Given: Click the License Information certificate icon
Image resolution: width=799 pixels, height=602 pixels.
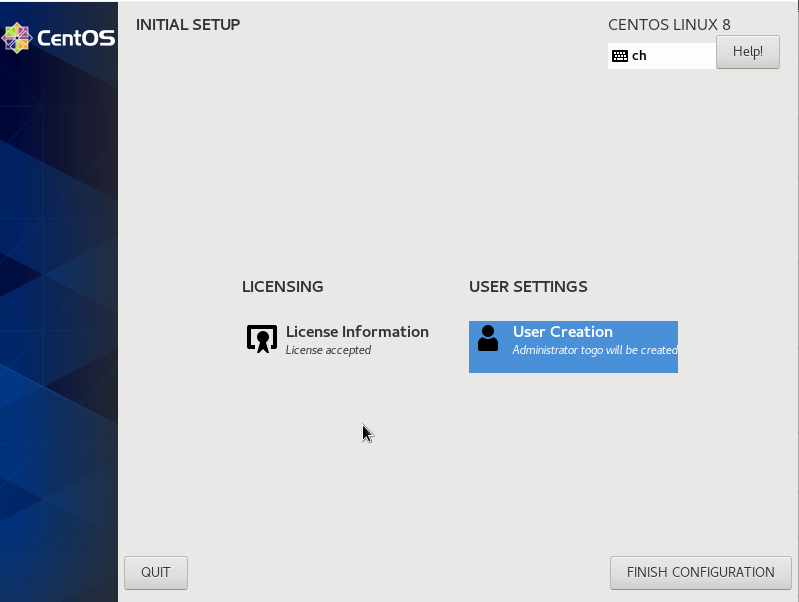Looking at the screenshot, I should pos(261,339).
